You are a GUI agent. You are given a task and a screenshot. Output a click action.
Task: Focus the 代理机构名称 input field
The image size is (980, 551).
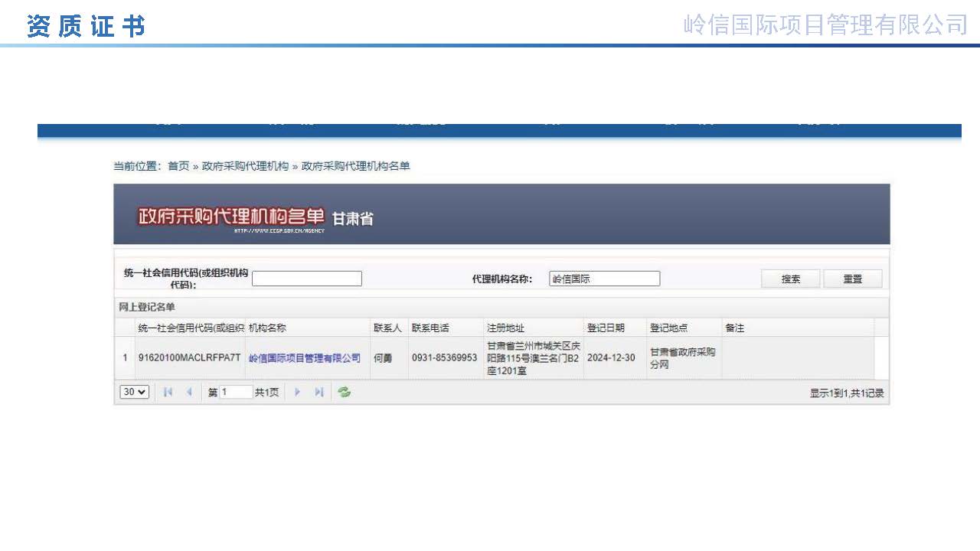coord(605,279)
